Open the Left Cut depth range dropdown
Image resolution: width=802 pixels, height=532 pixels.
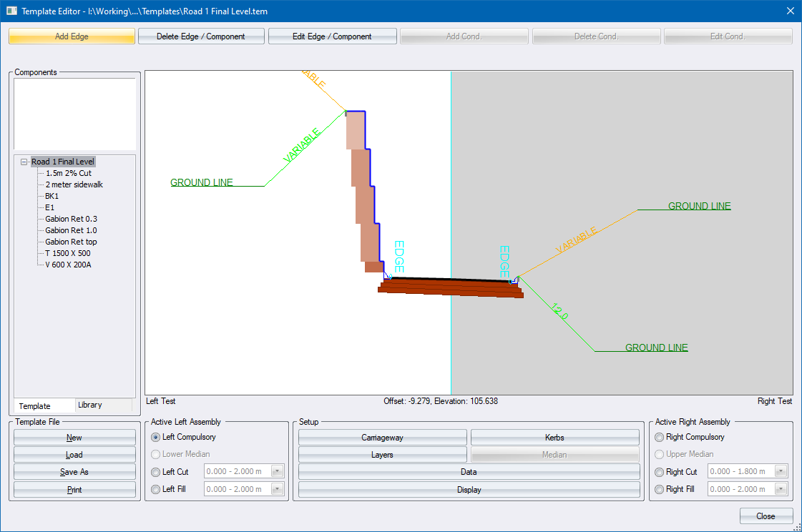tap(277, 472)
